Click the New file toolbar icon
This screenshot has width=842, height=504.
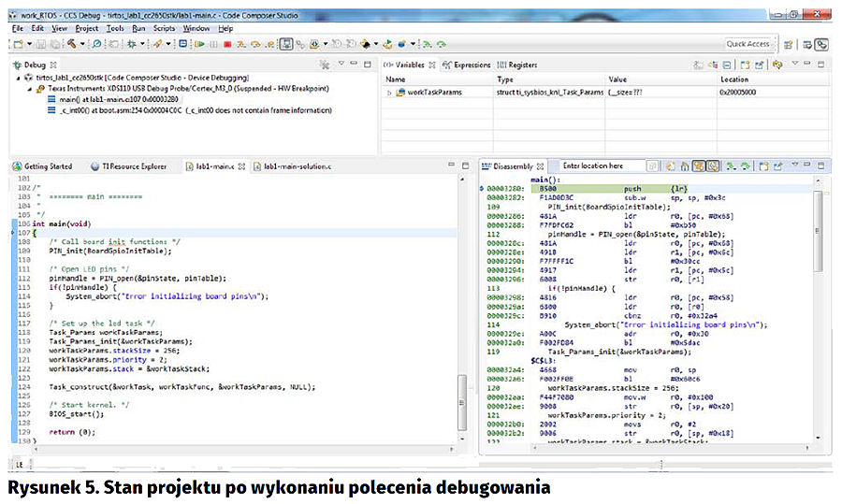click(17, 44)
